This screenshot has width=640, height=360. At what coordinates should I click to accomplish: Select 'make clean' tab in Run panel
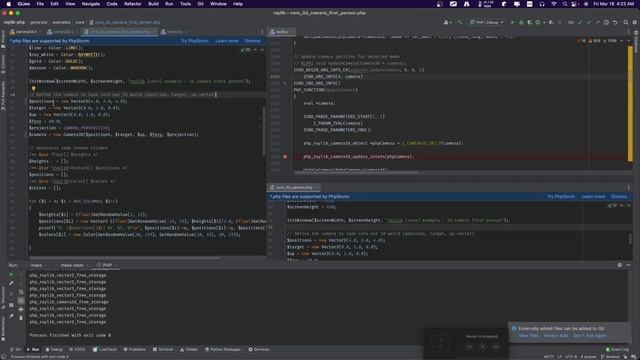tap(72, 265)
